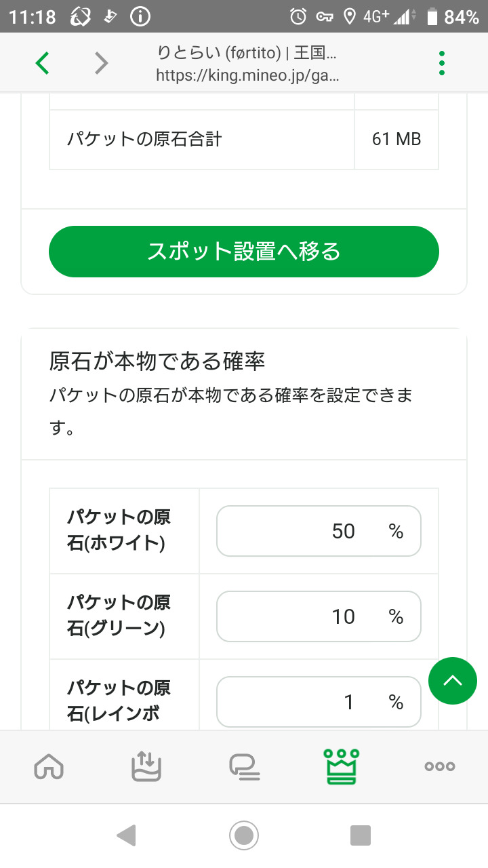Tap the green scroll-to-top button
This screenshot has height=868, width=488.
tap(453, 682)
